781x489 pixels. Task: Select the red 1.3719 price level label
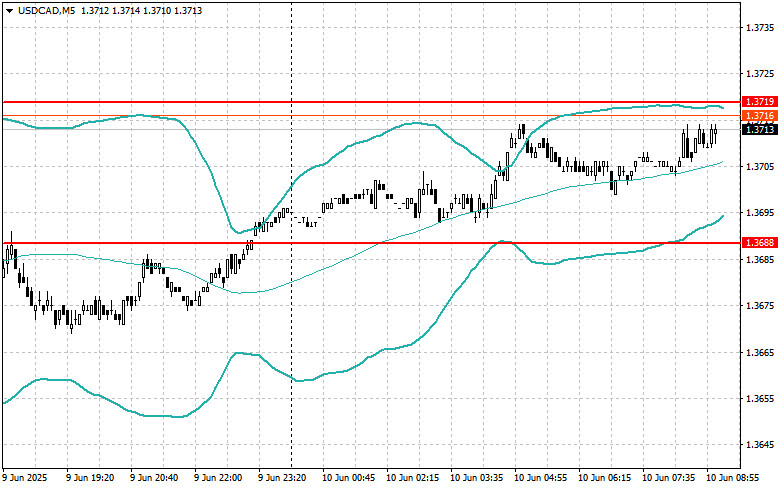point(760,102)
